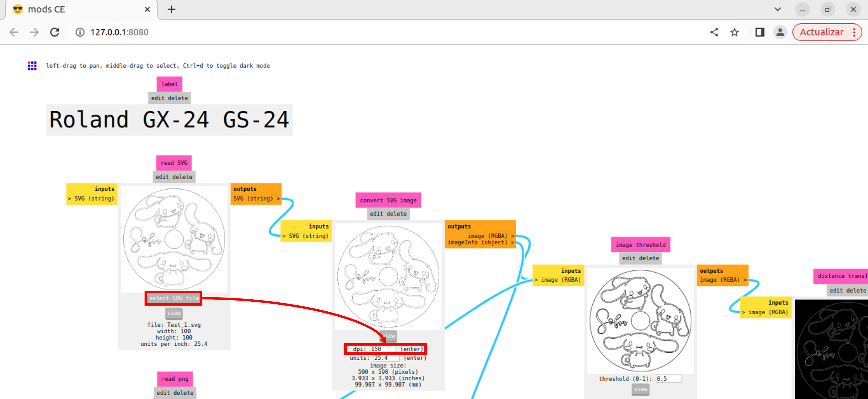Go back with the back arrow
The width and height of the screenshot is (868, 399).
14,32
